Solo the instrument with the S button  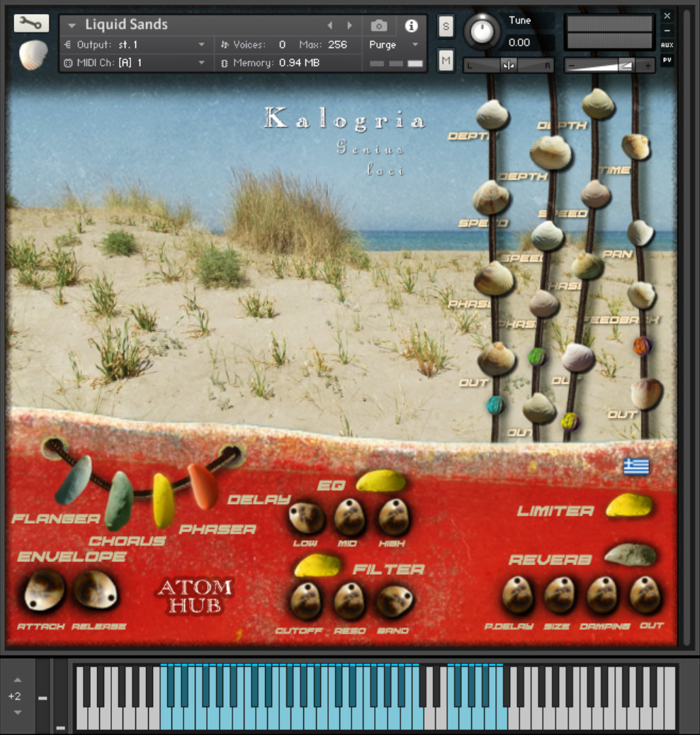coord(446,26)
